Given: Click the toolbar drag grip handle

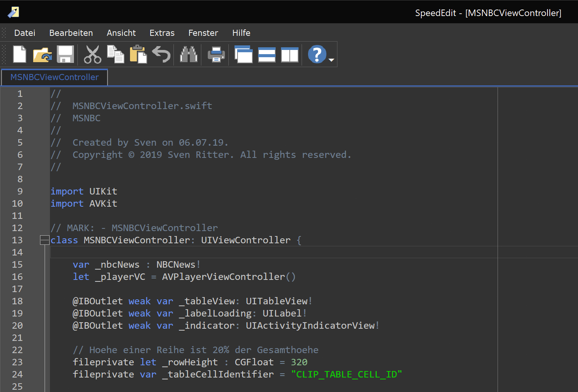Looking at the screenshot, I should pyautogui.click(x=4, y=54).
